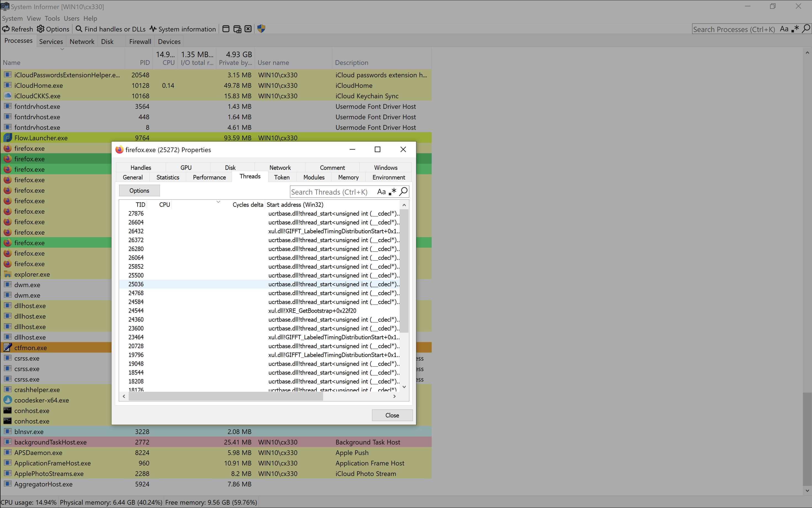Click the sort arrow above Cycles delta column
The height and width of the screenshot is (508, 812).
click(218, 201)
